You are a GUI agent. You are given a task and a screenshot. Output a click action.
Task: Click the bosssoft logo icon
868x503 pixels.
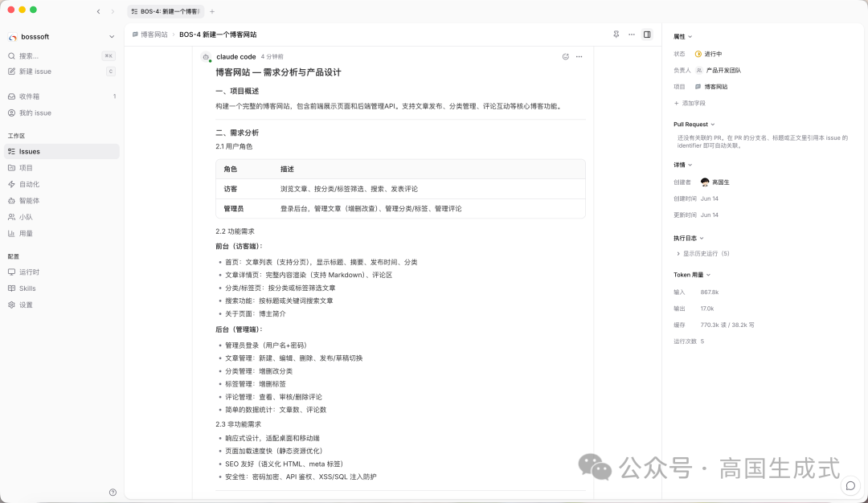(13, 37)
